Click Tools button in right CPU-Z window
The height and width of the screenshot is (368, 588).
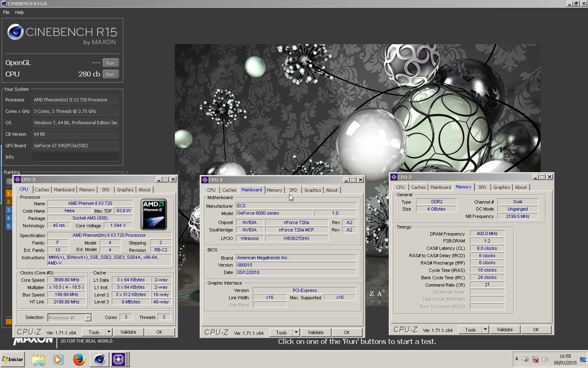pos(470,330)
